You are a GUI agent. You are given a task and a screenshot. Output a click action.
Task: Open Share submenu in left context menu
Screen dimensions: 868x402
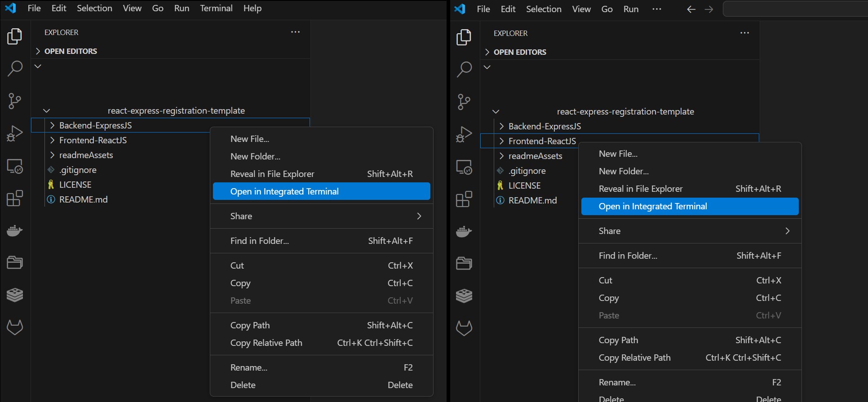[322, 216]
